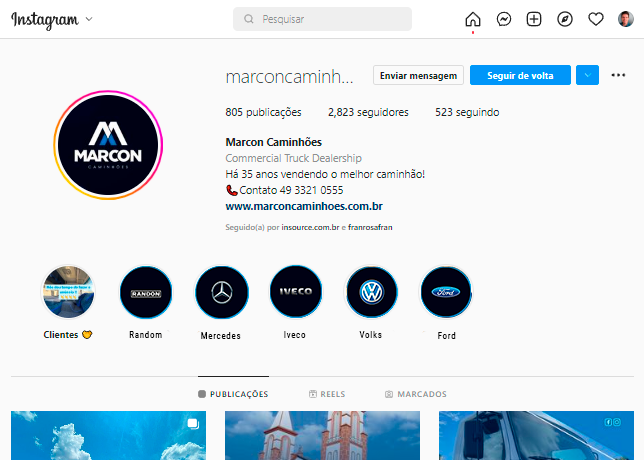Switch to the Marcados tab
Screen dimensions: 644x460
click(416, 394)
